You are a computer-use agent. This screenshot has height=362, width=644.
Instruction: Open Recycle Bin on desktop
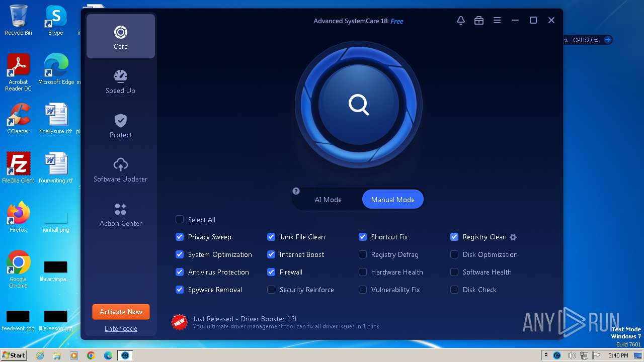tap(18, 20)
